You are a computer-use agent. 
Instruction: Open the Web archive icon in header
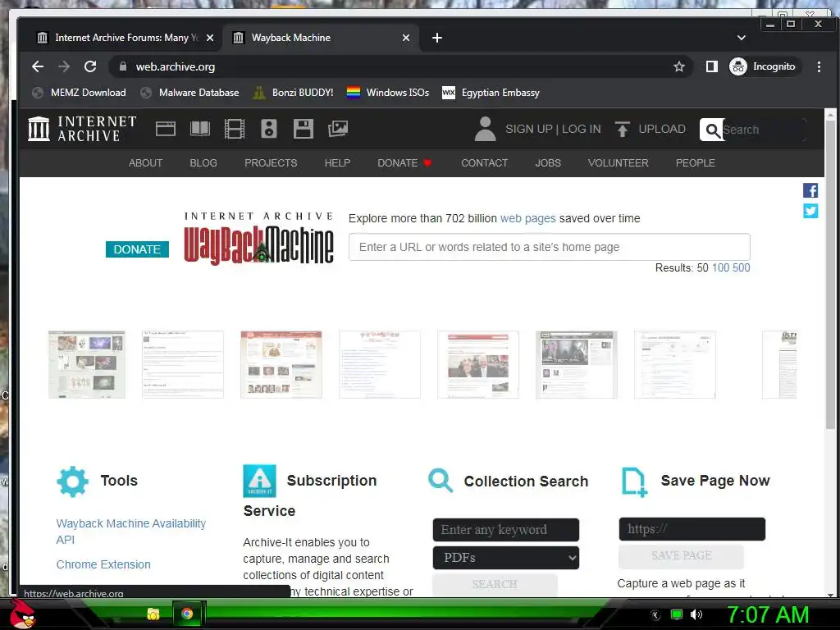(166, 129)
